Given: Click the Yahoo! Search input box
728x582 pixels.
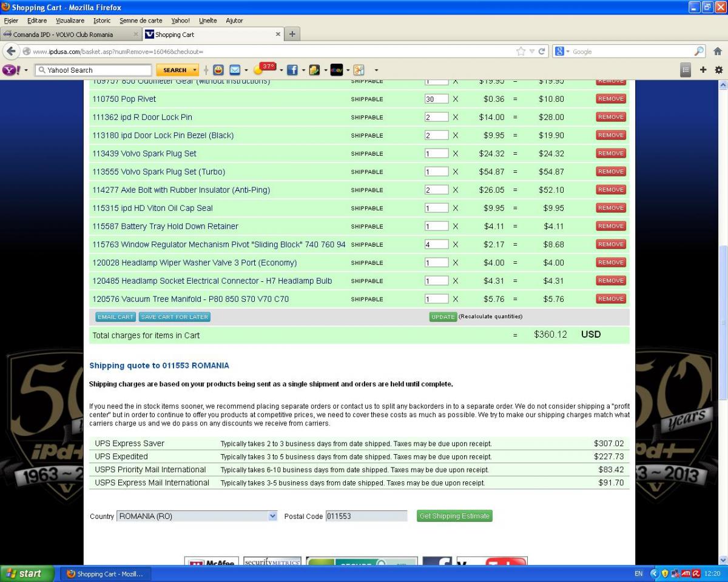Looking at the screenshot, I should pyautogui.click(x=93, y=70).
